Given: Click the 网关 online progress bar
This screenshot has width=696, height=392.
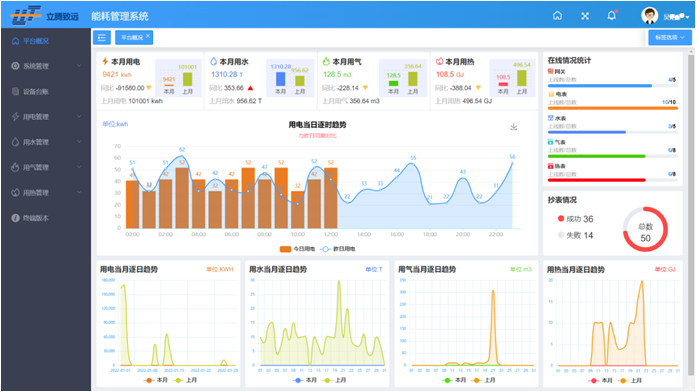Looking at the screenshot, I should (x=612, y=85).
